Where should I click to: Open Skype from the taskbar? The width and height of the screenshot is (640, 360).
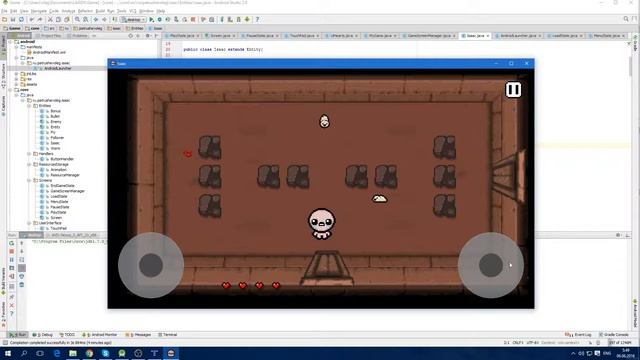tap(106, 353)
